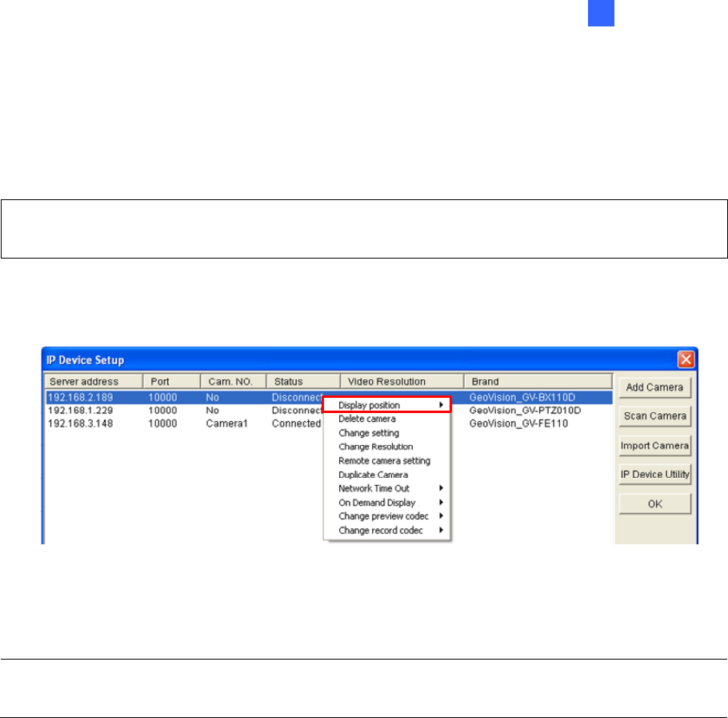
Task: Open Change preview codec submenu
Action: coord(386,516)
